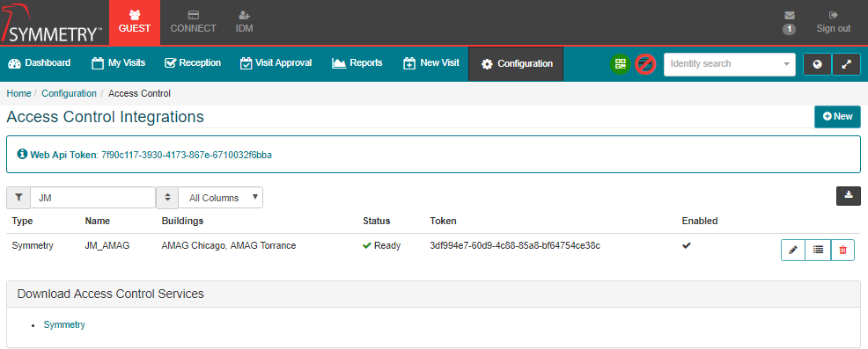868x349 pixels.
Task: Select the JM_AMAG token value
Action: [515, 245]
